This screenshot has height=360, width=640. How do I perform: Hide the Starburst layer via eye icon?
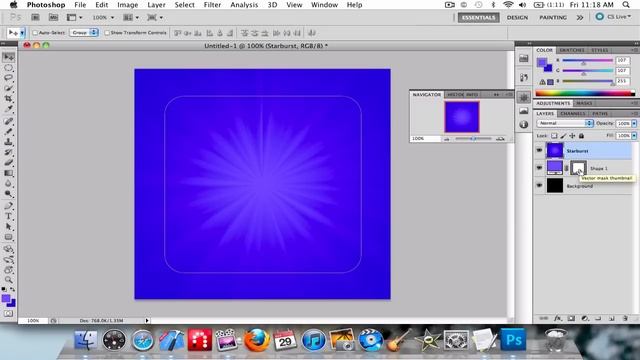click(x=539, y=151)
